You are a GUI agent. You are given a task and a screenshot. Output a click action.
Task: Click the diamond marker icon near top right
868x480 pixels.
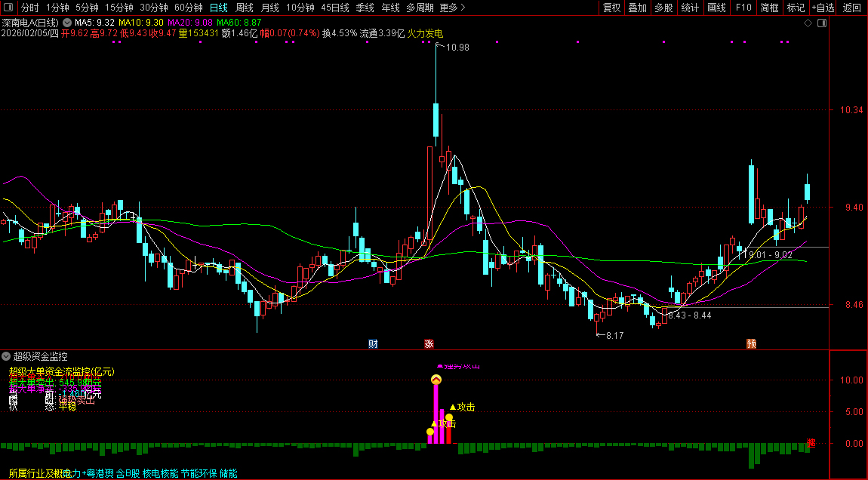click(808, 23)
